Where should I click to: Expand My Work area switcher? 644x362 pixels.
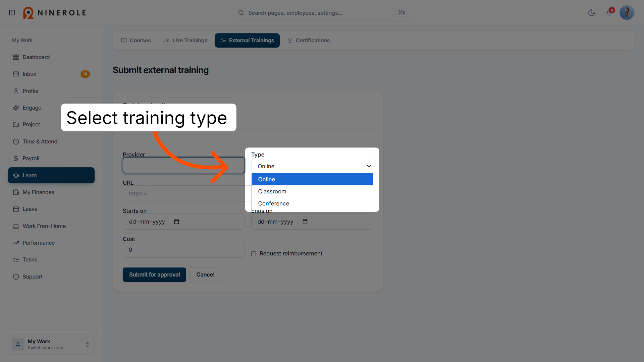(x=51, y=344)
